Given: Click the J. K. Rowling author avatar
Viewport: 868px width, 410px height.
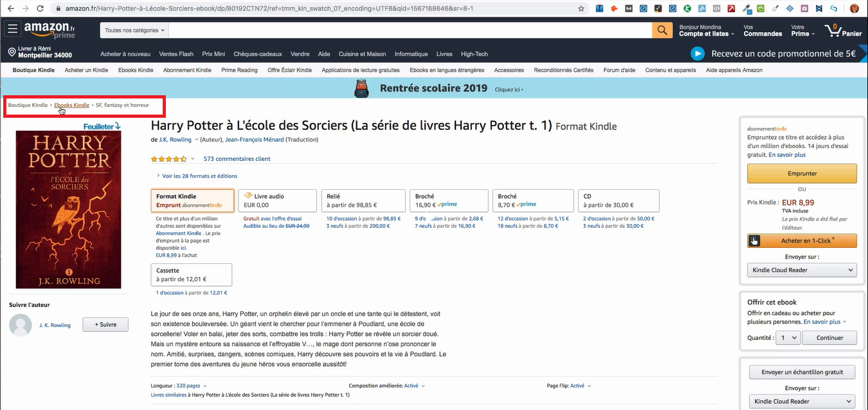Looking at the screenshot, I should point(21,325).
